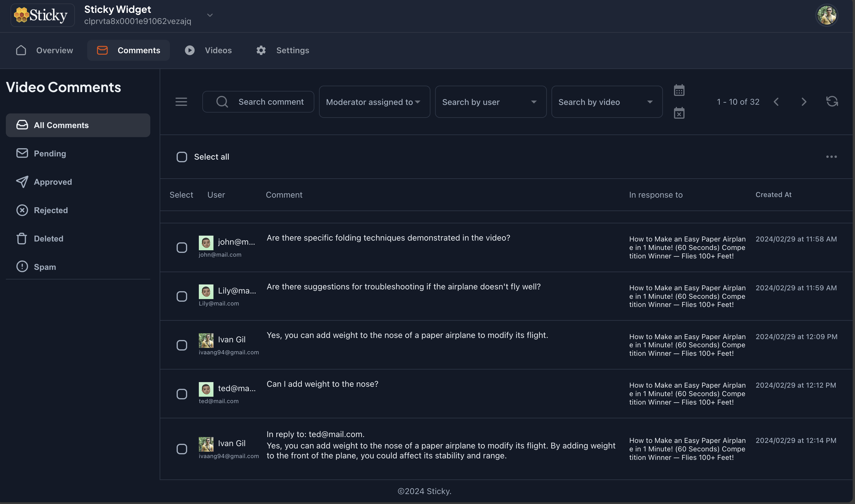Open Moderator assigned to dropdown

pos(374,102)
